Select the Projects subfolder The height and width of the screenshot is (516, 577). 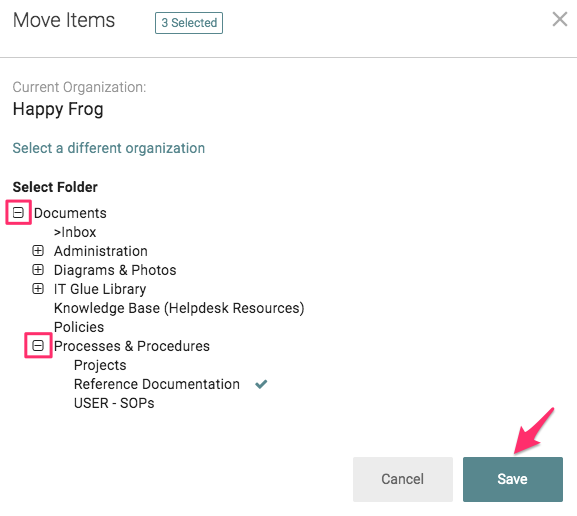coord(100,365)
